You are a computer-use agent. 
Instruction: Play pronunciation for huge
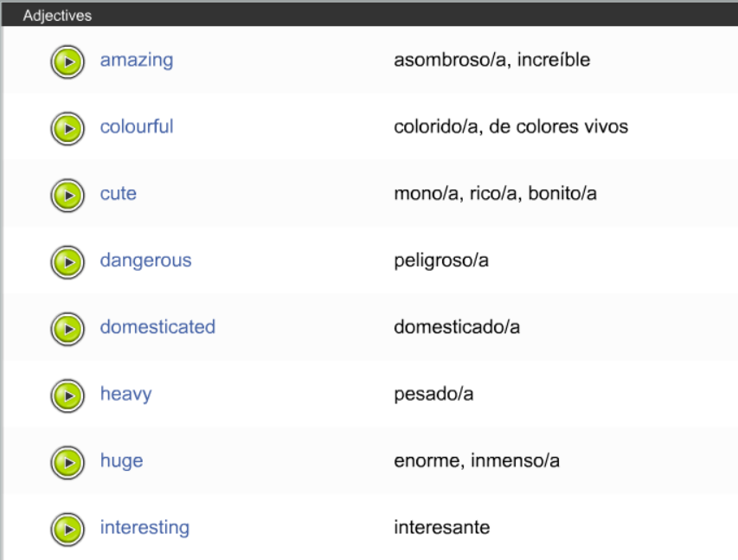(x=67, y=462)
